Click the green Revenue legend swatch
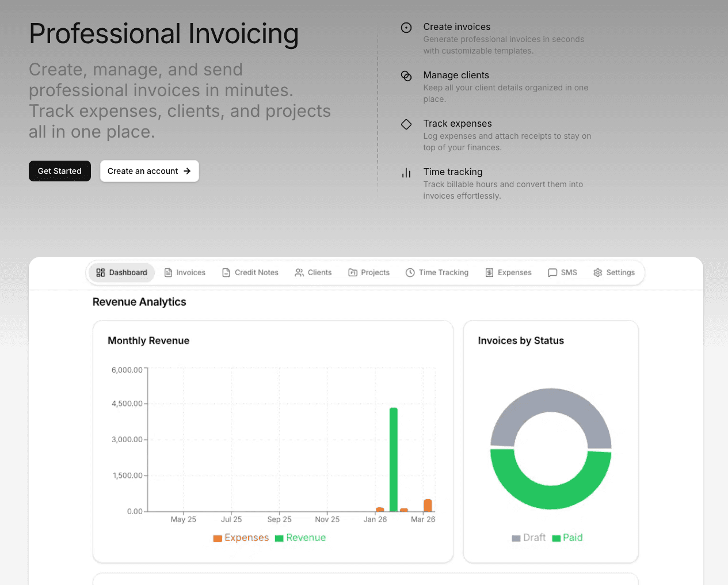 [x=280, y=538]
